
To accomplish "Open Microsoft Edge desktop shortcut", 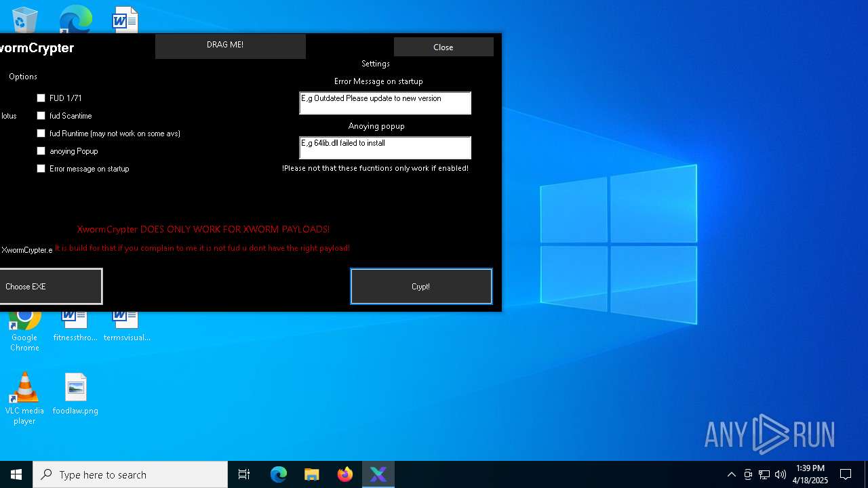I will click(75, 19).
